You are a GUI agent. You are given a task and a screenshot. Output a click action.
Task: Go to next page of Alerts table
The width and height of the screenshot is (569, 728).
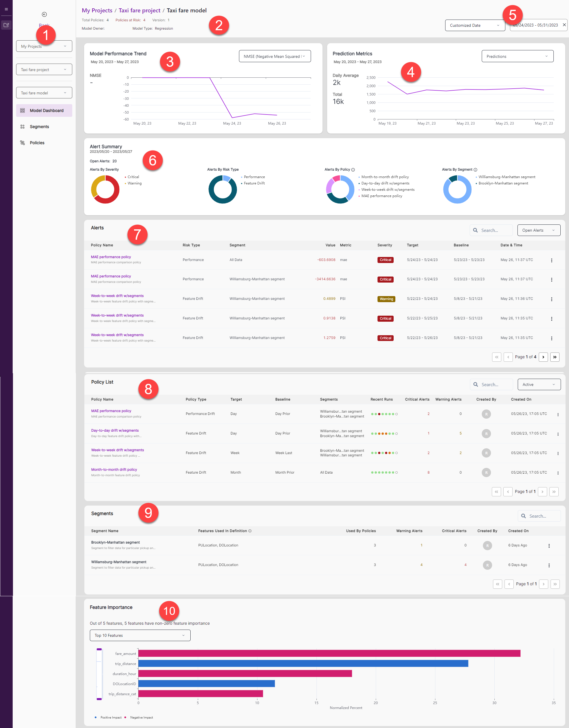click(x=543, y=357)
